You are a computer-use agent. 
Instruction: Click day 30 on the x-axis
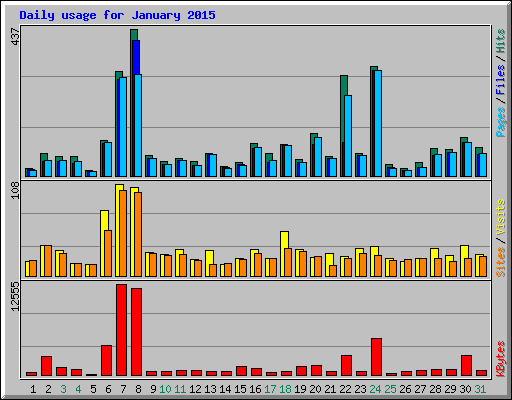pyautogui.click(x=465, y=389)
